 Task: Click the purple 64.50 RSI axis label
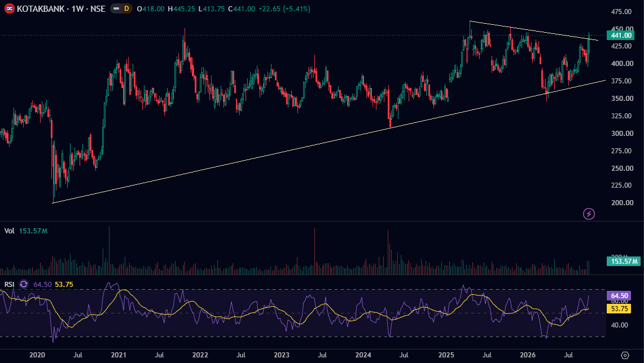[x=619, y=296]
